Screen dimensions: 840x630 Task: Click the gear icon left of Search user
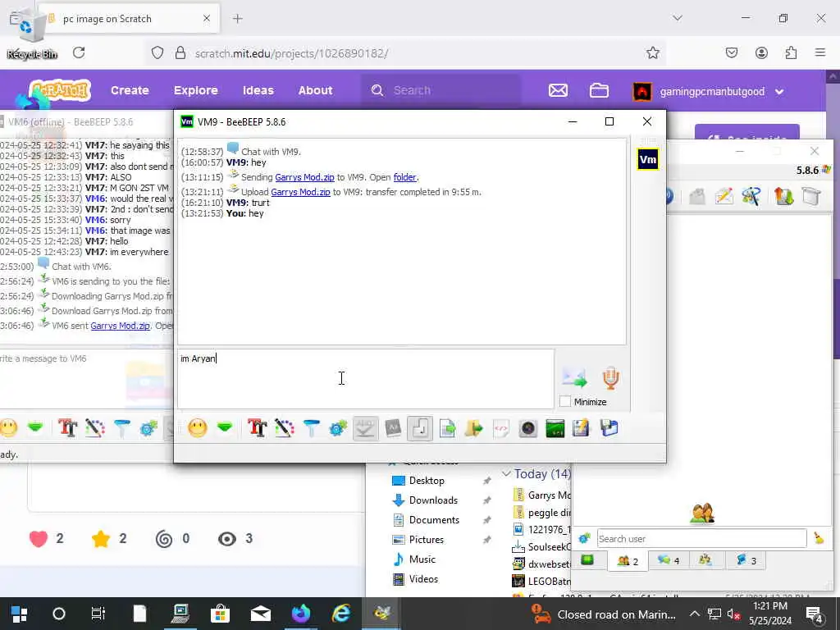[584, 538]
